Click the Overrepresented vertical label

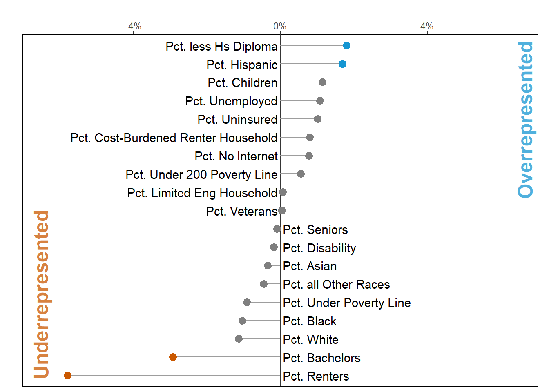(525, 120)
